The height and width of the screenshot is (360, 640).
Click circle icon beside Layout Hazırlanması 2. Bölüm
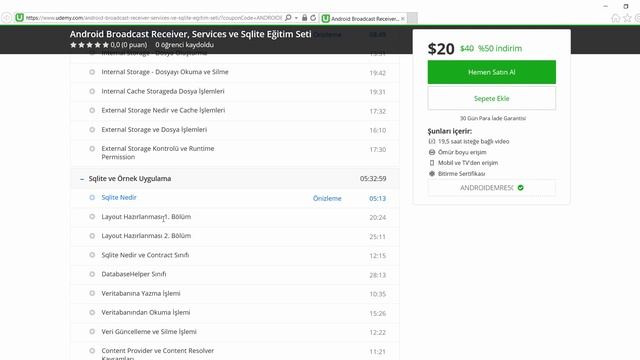(x=92, y=236)
